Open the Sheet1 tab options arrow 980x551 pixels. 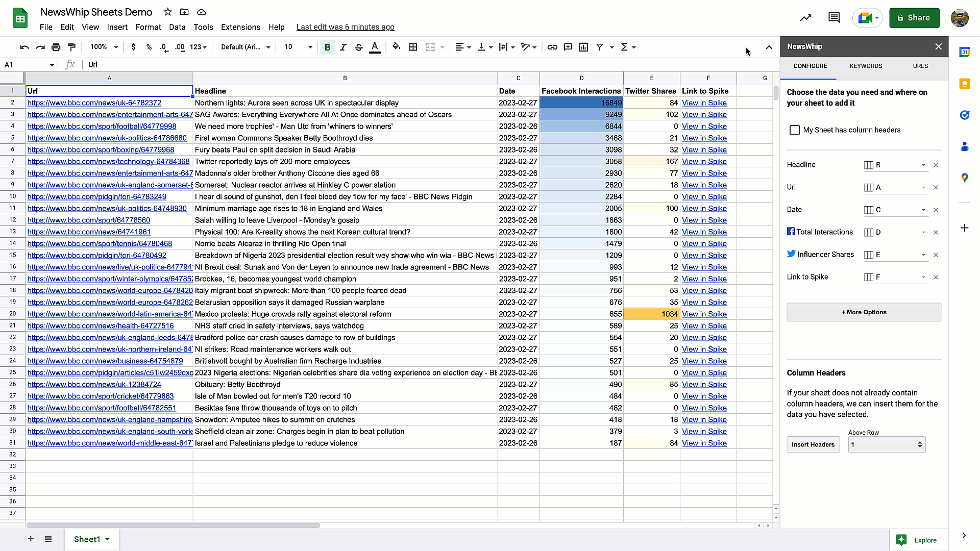pyautogui.click(x=107, y=539)
